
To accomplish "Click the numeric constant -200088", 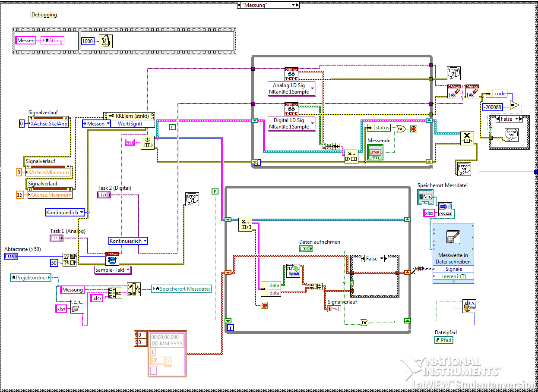I will [493, 107].
